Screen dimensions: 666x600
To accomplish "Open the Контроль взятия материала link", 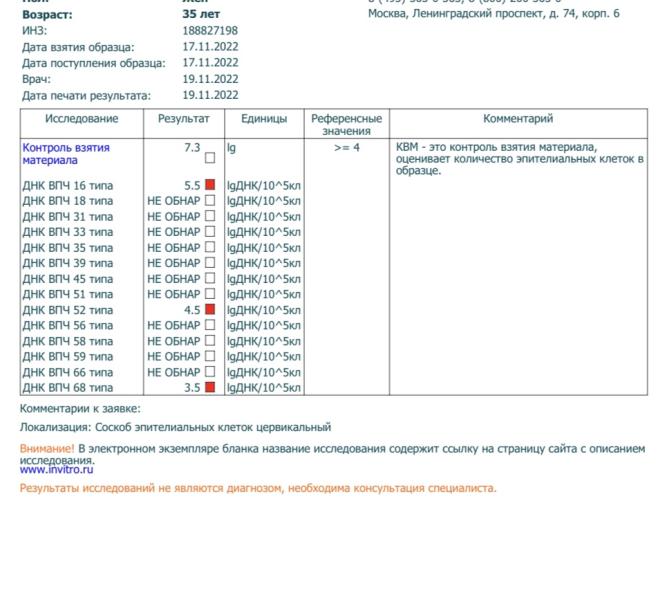I will (x=66, y=154).
